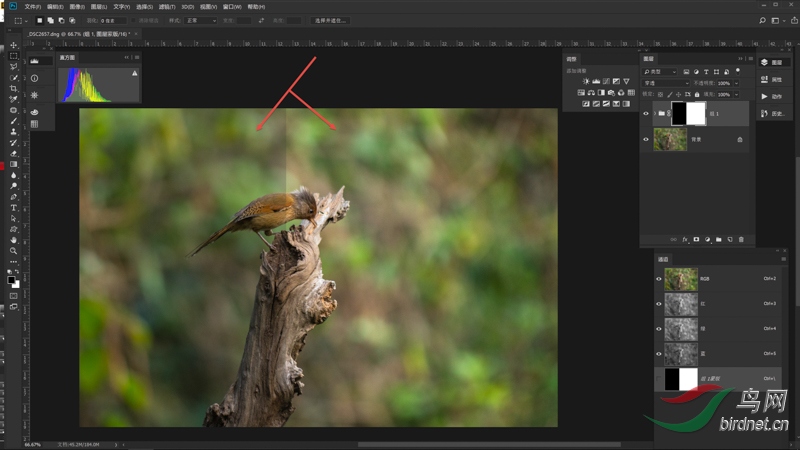The height and width of the screenshot is (450, 800).
Task: Open the 图像 (Image) menu
Action: pyautogui.click(x=76, y=6)
